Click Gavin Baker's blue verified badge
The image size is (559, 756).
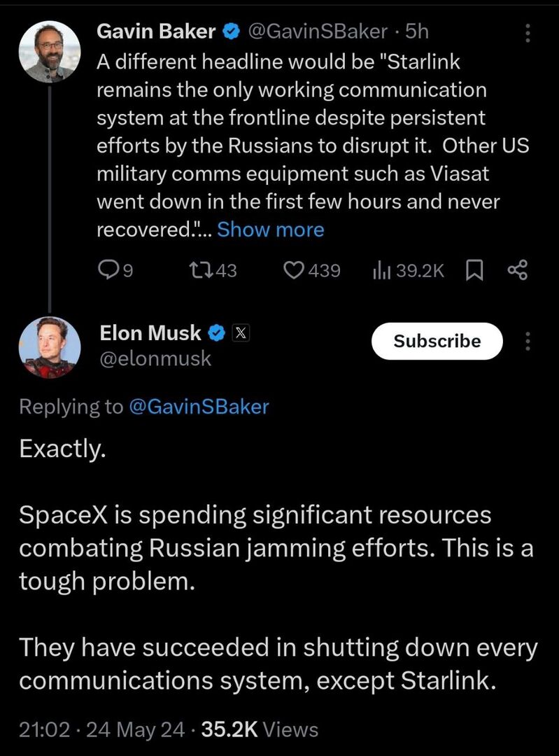point(232,31)
